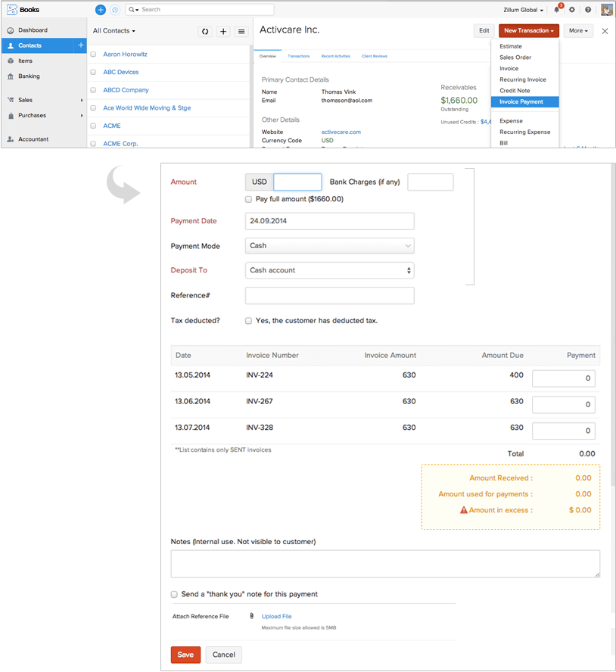Click the payment field for INV-224
Screen dimensions: 616x672
pyautogui.click(x=563, y=378)
